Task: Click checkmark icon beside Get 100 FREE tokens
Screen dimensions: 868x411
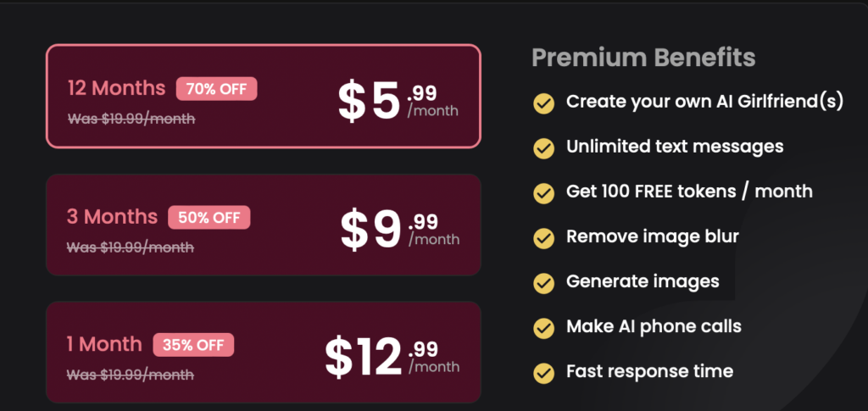Action: (x=543, y=193)
